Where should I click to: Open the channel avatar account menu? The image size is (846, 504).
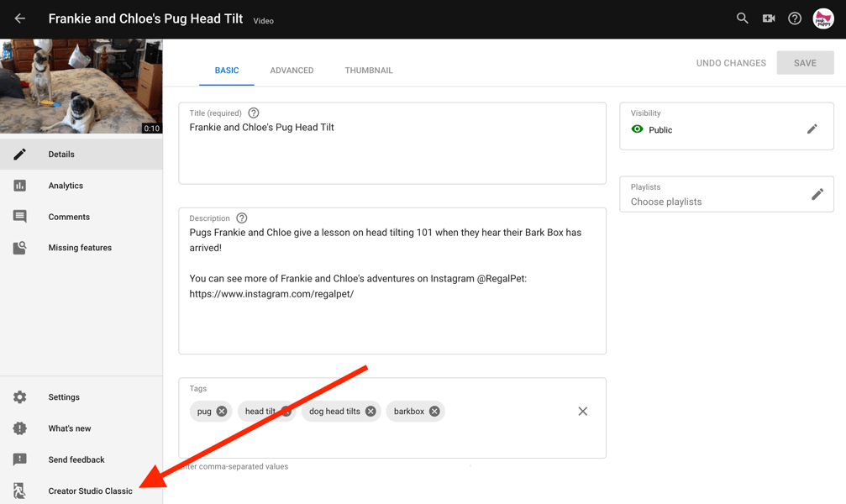(823, 18)
